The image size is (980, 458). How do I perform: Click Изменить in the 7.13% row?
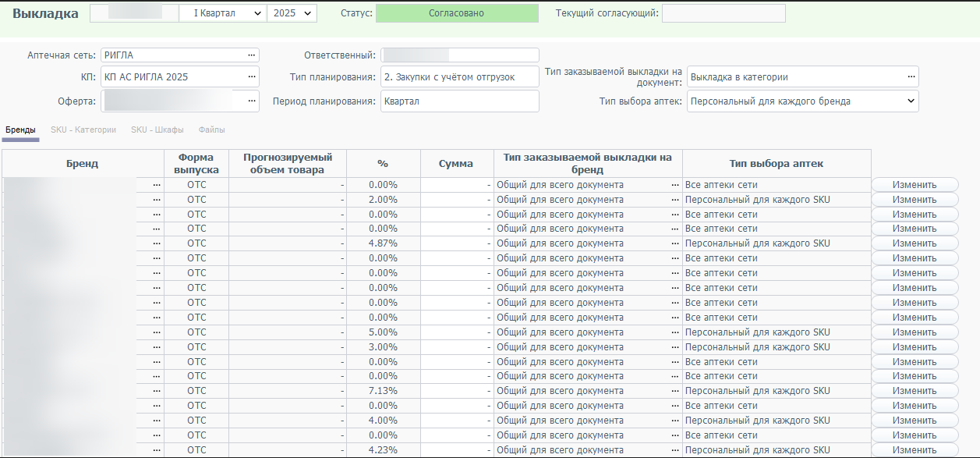click(915, 391)
